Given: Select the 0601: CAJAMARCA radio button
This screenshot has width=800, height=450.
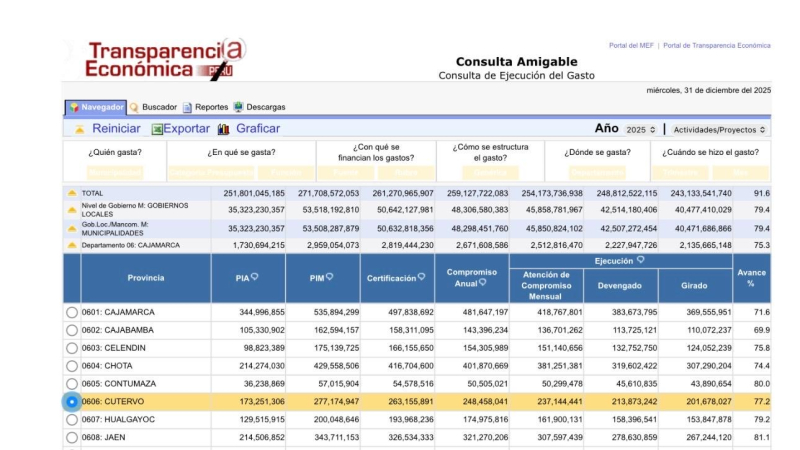Looking at the screenshot, I should pyautogui.click(x=71, y=313).
